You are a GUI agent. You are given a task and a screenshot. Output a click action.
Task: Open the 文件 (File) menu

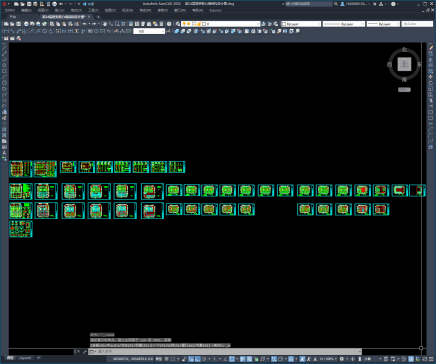click(x=10, y=10)
